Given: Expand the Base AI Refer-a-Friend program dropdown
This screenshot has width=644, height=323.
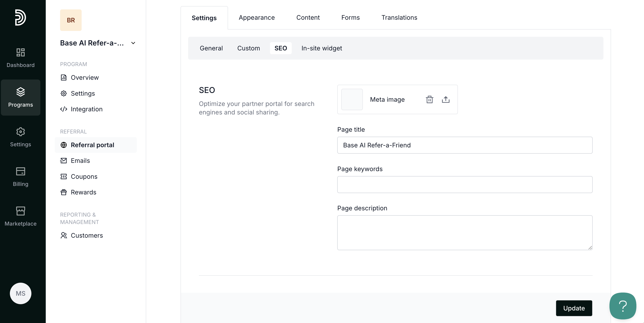Looking at the screenshot, I should 133,43.
